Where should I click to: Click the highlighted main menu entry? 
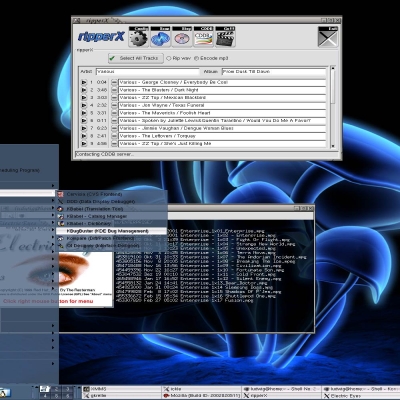point(27,193)
